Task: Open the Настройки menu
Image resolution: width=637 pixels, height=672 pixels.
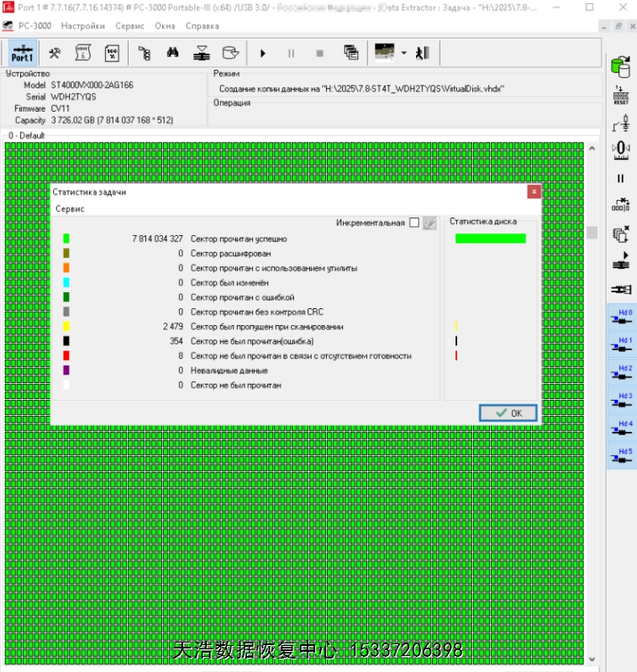Action: (x=82, y=26)
